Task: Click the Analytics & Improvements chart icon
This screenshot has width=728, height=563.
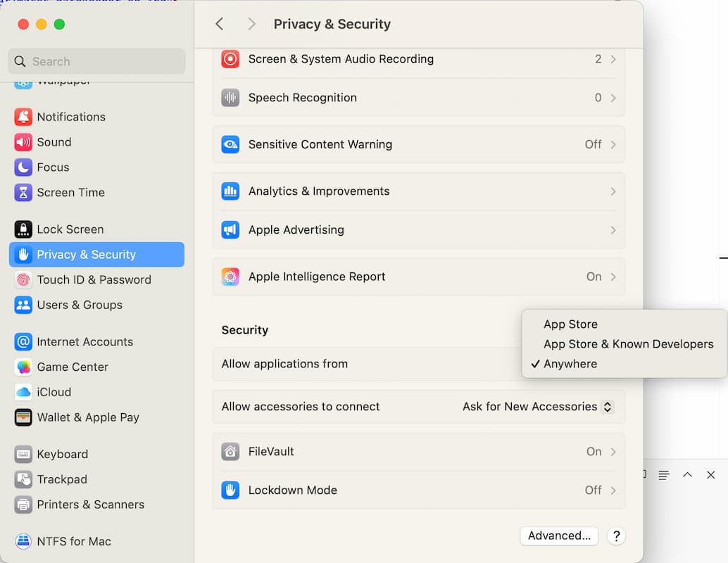Action: [230, 191]
